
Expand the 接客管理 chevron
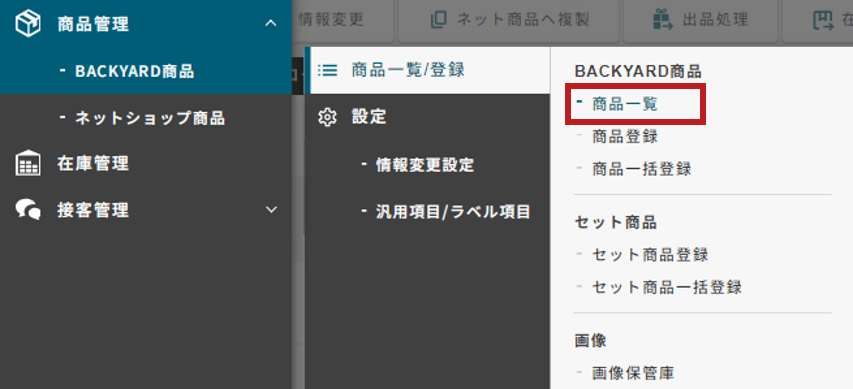pos(270,209)
